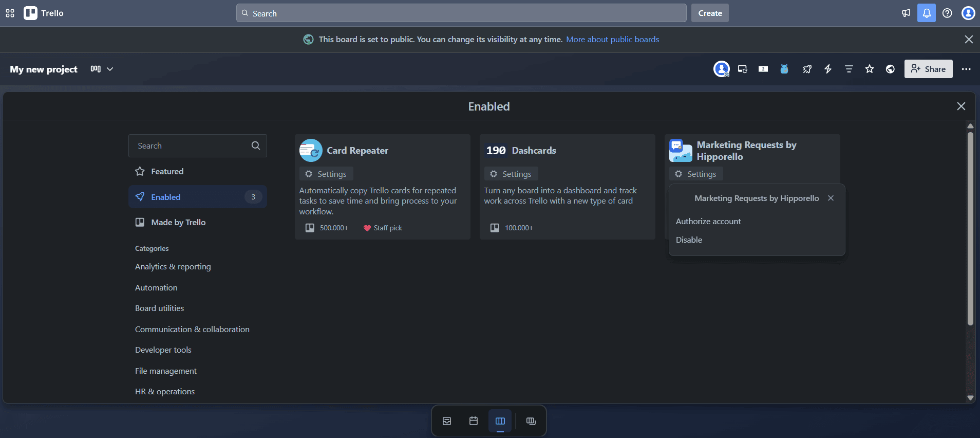Open the board filter icon
Image resolution: width=980 pixels, height=438 pixels.
849,69
